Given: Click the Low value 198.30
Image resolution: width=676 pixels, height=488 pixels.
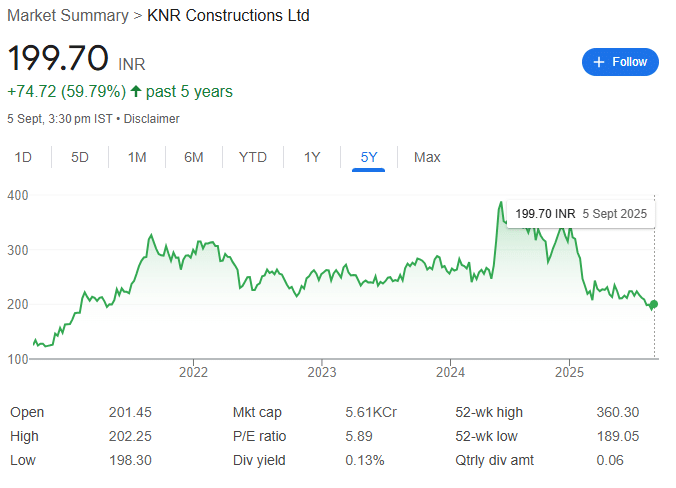Looking at the screenshot, I should point(130,460).
